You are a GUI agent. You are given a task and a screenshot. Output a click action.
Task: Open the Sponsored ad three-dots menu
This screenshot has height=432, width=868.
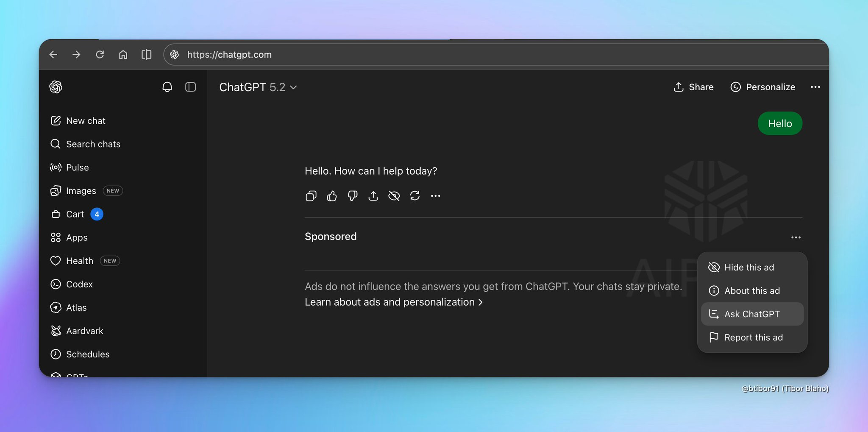coord(796,237)
